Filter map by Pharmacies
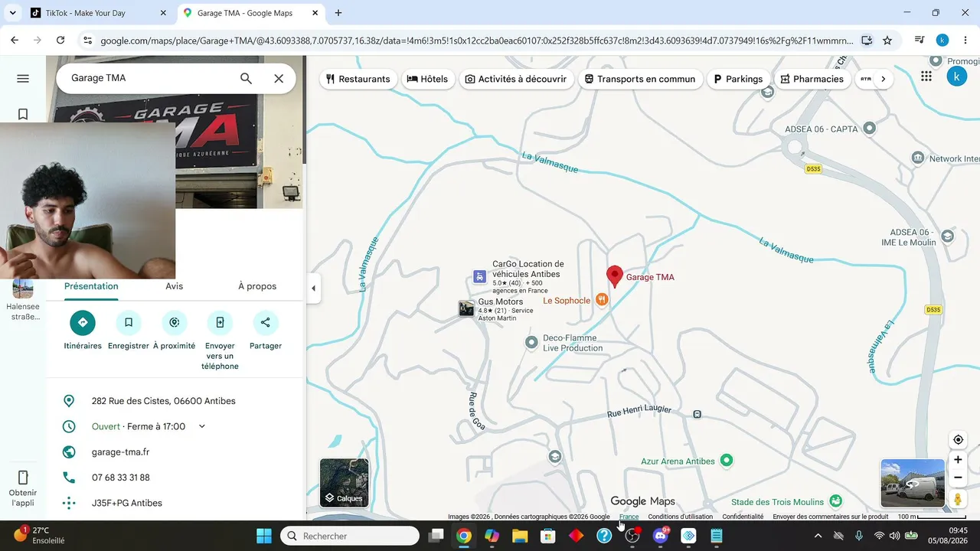Image resolution: width=980 pixels, height=551 pixels. pyautogui.click(x=812, y=79)
